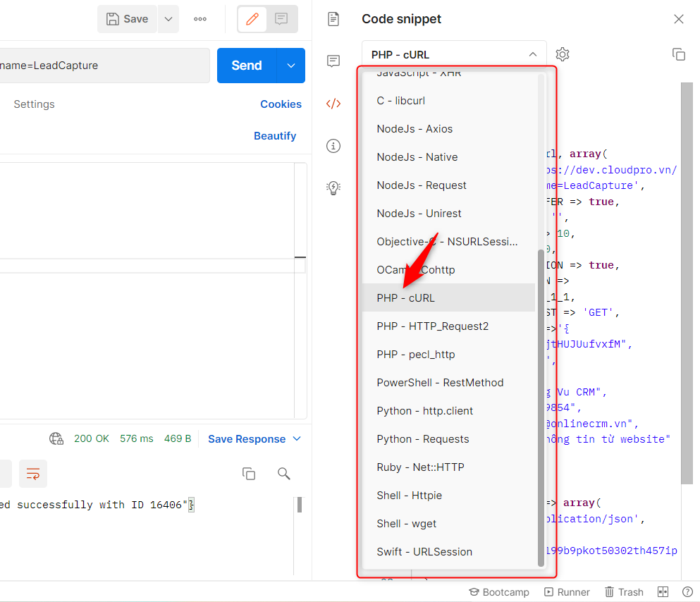Open Trash in the status bar
Screen dimensions: 700x602
(624, 592)
